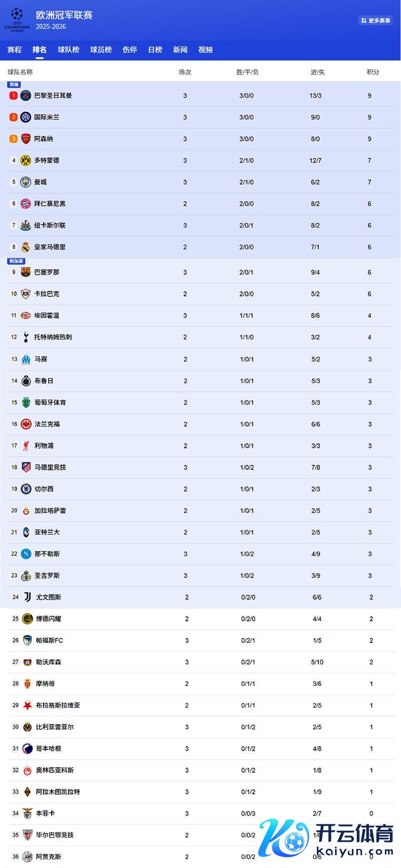The height and width of the screenshot is (868, 401).
Task: Click the Inter Milan club crest
Action: 26,117
